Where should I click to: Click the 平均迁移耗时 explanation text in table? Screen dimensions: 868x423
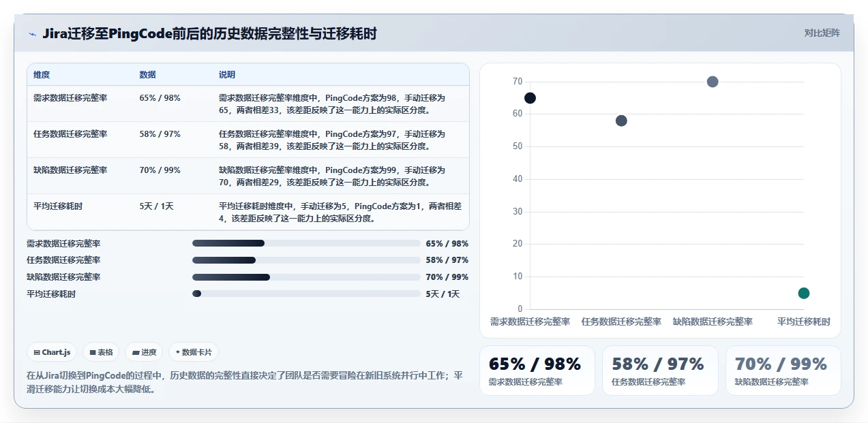point(340,212)
